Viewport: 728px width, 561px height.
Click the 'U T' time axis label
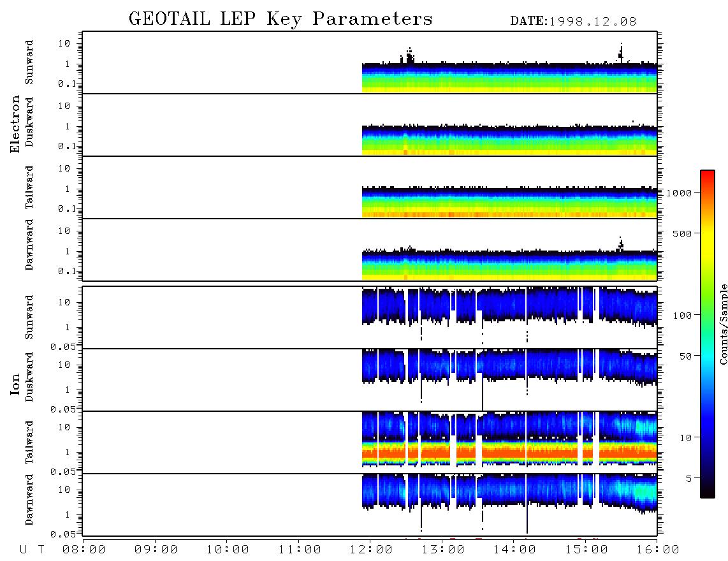coord(32,550)
